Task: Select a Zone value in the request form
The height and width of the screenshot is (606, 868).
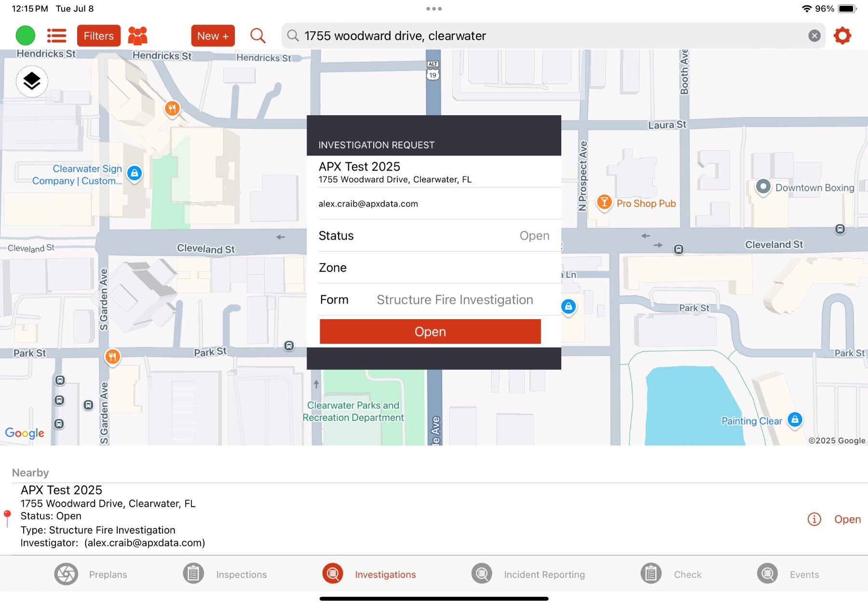Action: [x=439, y=268]
